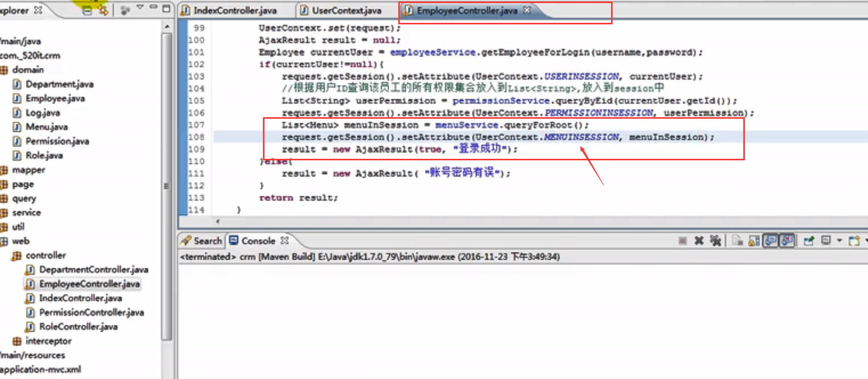Image resolution: width=868 pixels, height=379 pixels.
Task: Select the mapper package
Action: pyautogui.click(x=28, y=170)
